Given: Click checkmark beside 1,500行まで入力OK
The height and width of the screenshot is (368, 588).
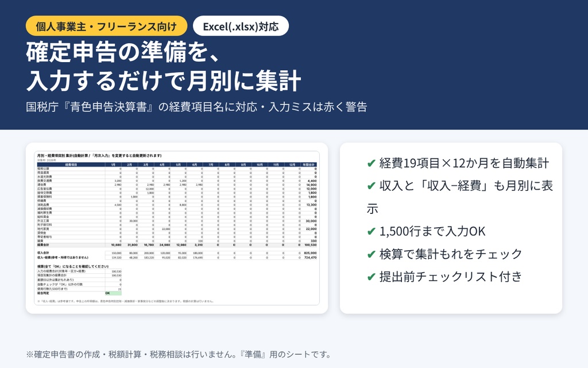Looking at the screenshot, I should 372,231.
